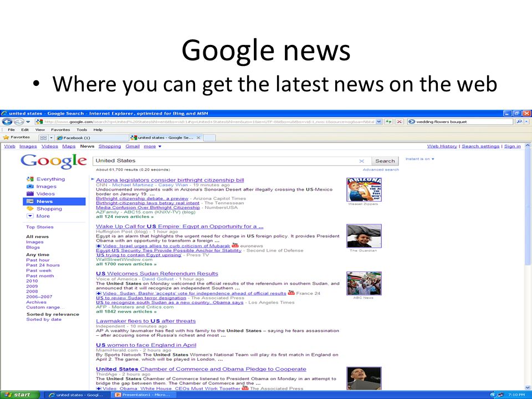Image resolution: width=532 pixels, height=399 pixels.
Task: Switch to the Facebook (1) tab
Action: [91, 138]
